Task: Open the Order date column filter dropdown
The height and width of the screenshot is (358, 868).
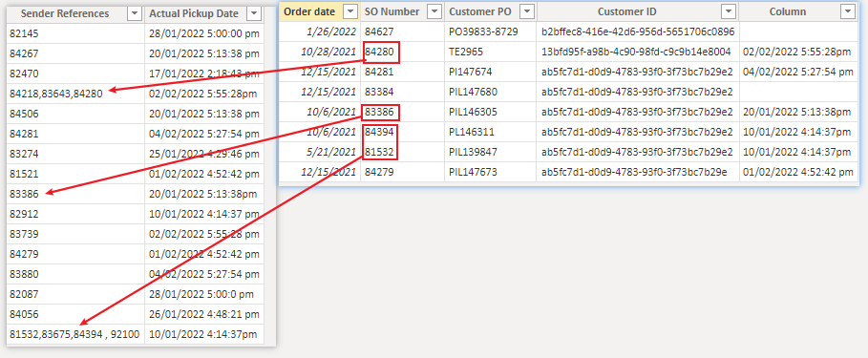Action: click(x=350, y=11)
